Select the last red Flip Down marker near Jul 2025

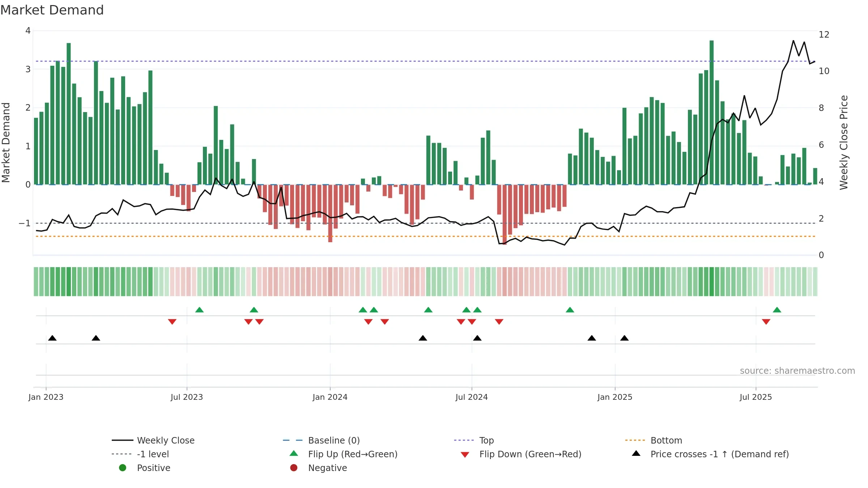(766, 322)
